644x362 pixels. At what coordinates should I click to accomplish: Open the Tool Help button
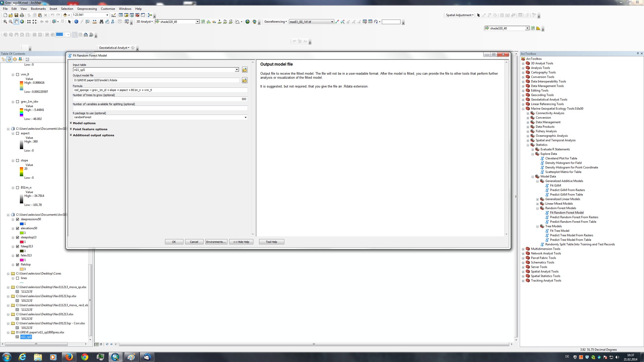coord(271,242)
